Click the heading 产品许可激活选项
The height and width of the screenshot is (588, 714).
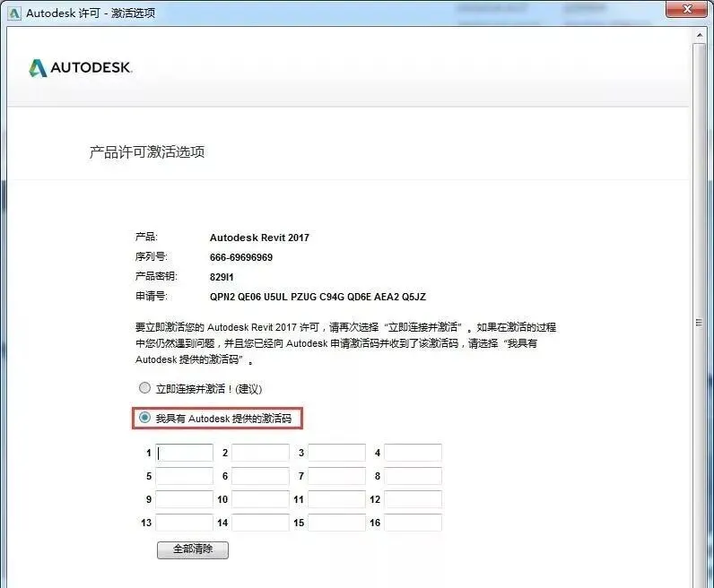click(x=146, y=152)
